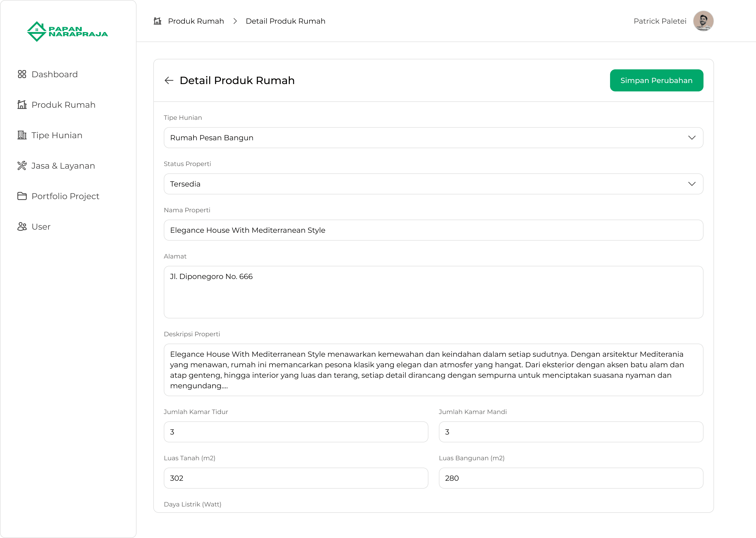Click the Tipe Hunian building icon

22,135
